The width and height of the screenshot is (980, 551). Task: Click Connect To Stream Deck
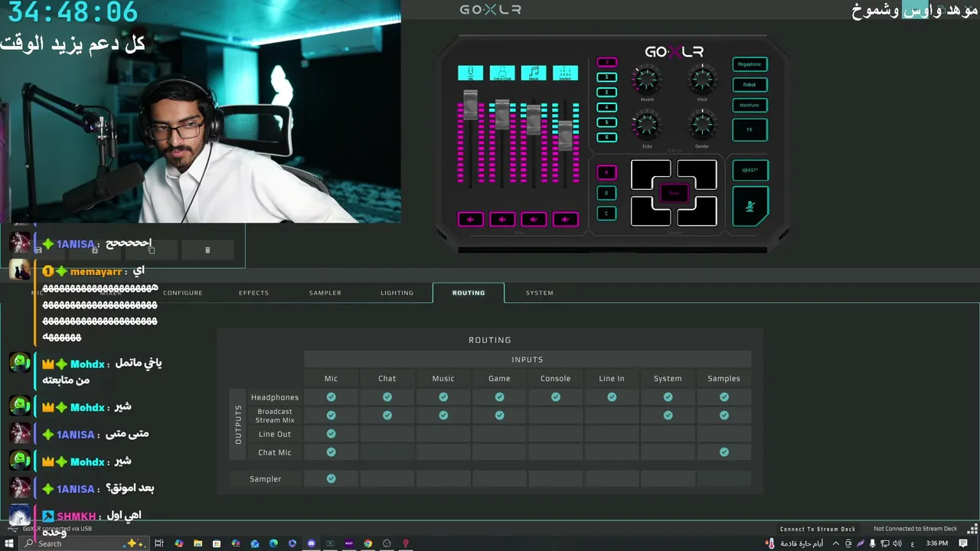point(818,529)
